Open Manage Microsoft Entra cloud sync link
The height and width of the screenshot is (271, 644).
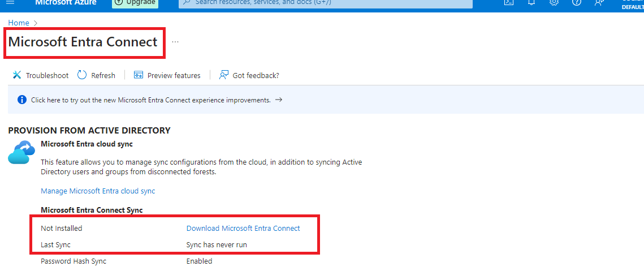click(x=98, y=191)
